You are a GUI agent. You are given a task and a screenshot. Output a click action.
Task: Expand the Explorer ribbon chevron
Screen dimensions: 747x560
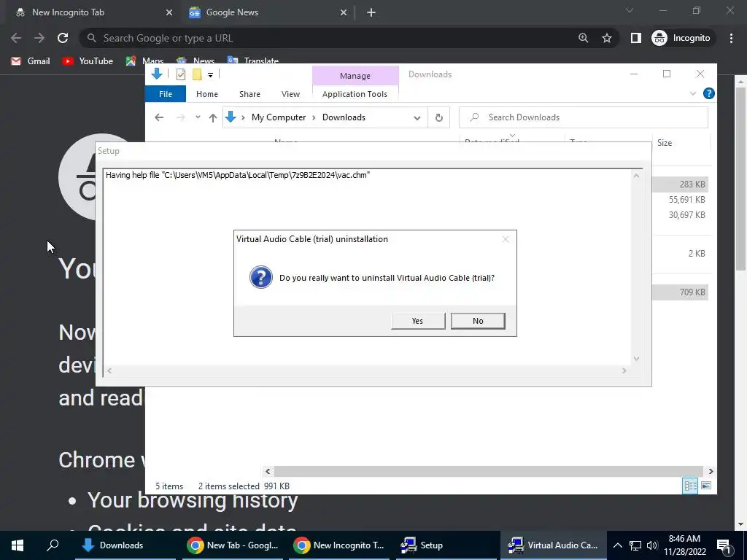pos(693,94)
